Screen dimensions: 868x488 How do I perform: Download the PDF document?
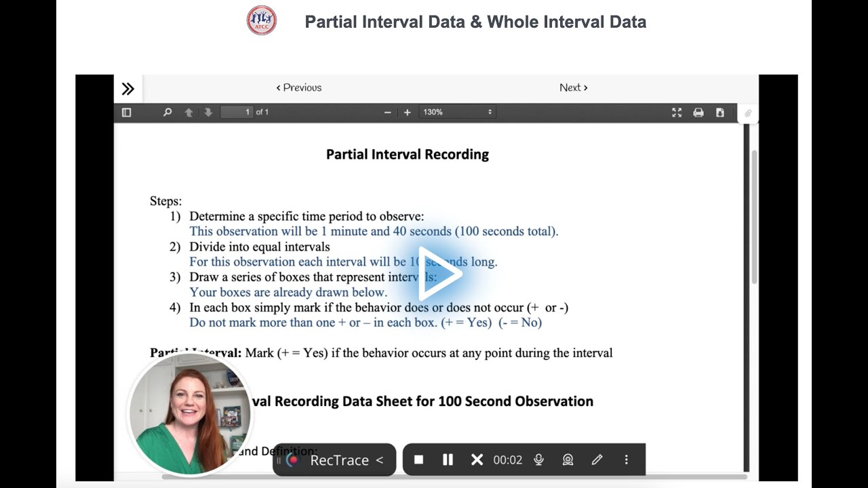click(720, 113)
